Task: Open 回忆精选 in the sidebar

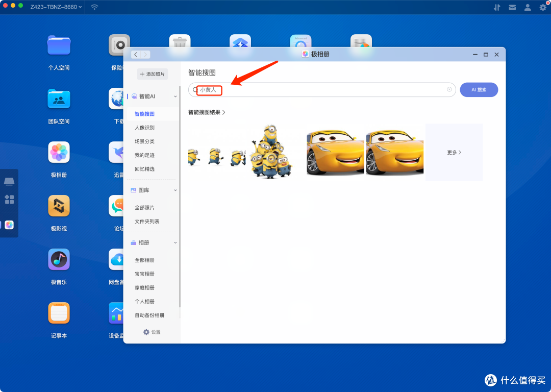Action: 144,169
